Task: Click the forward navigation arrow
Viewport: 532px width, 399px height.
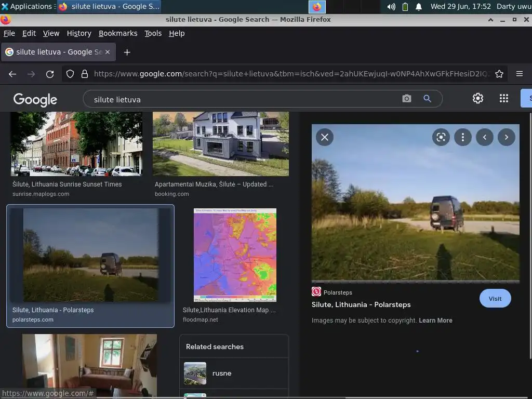Action: pyautogui.click(x=31, y=74)
